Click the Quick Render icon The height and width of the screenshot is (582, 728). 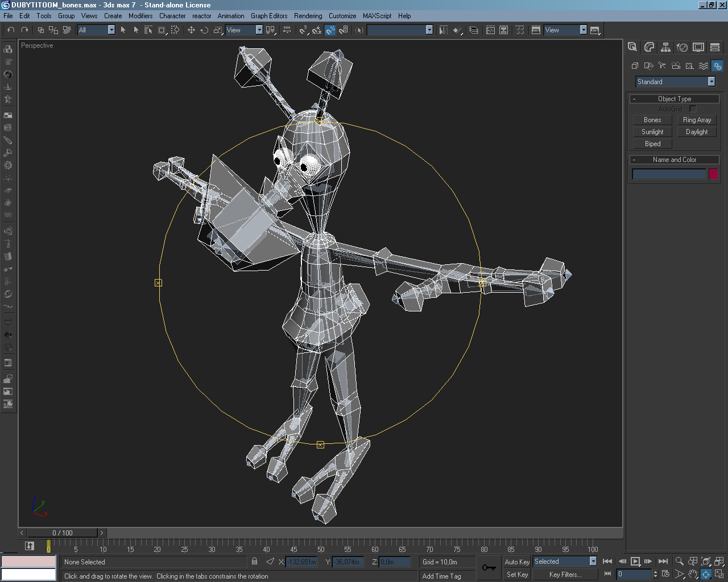click(595, 30)
